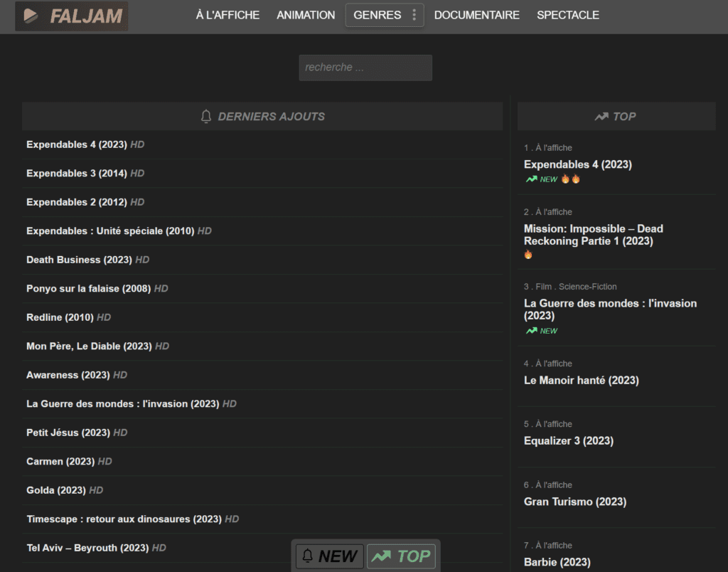Click the fire icons under Expendables 4

571,179
